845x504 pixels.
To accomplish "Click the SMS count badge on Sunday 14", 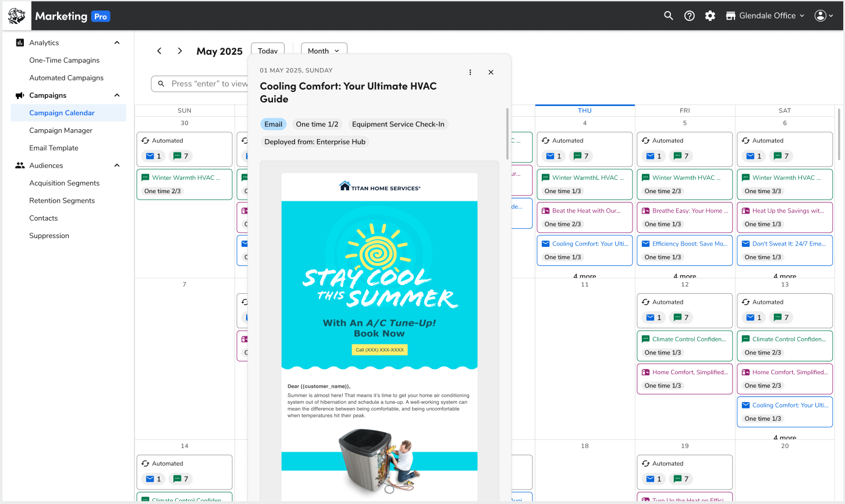I will coord(180,479).
